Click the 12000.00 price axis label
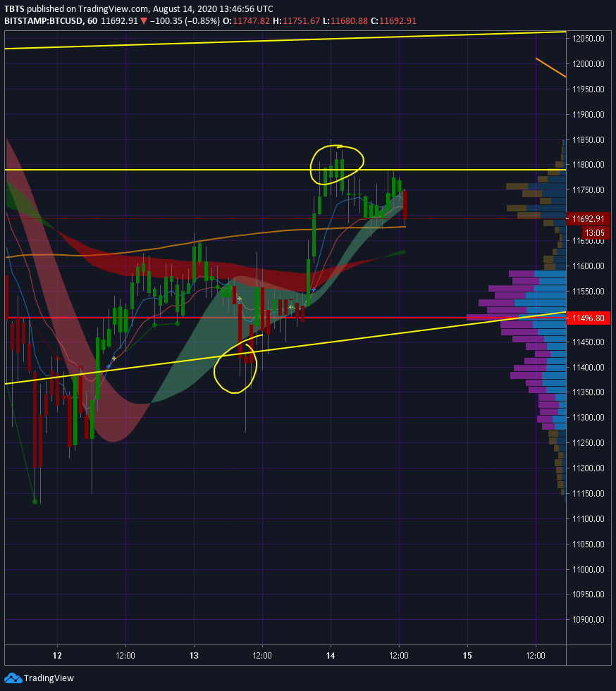Image resolution: width=616 pixels, height=691 pixels. (589, 64)
